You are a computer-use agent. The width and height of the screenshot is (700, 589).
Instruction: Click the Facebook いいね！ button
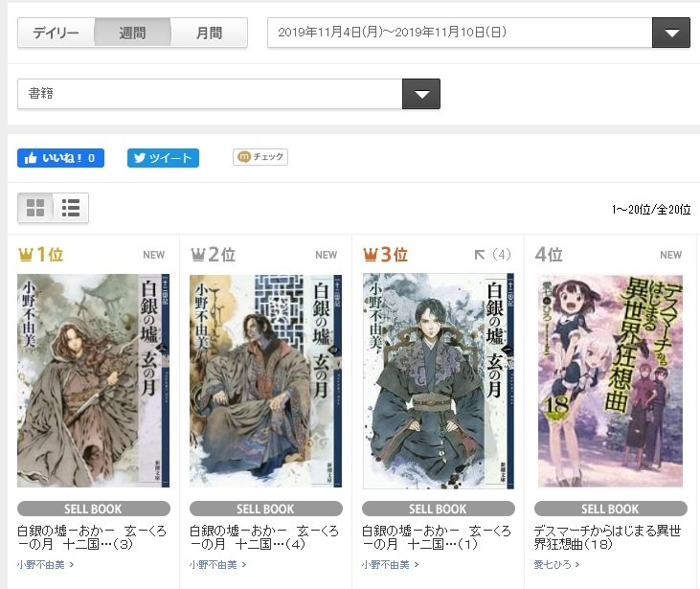pyautogui.click(x=60, y=158)
